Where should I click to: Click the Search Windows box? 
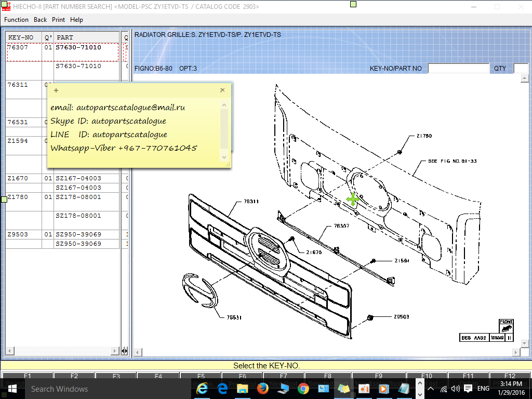(108, 389)
